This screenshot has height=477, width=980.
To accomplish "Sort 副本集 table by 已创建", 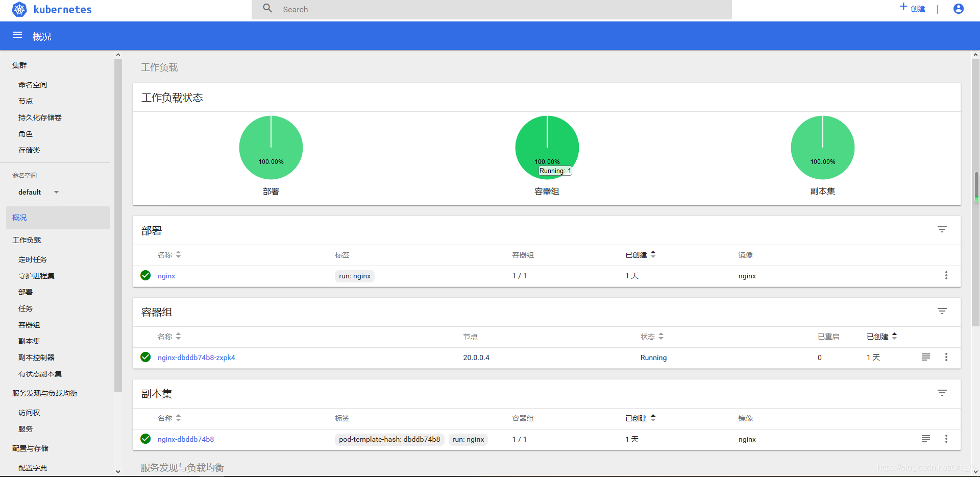I will (640, 418).
